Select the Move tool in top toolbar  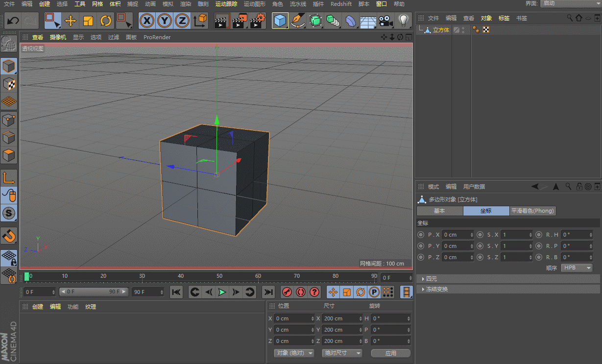[x=71, y=21]
